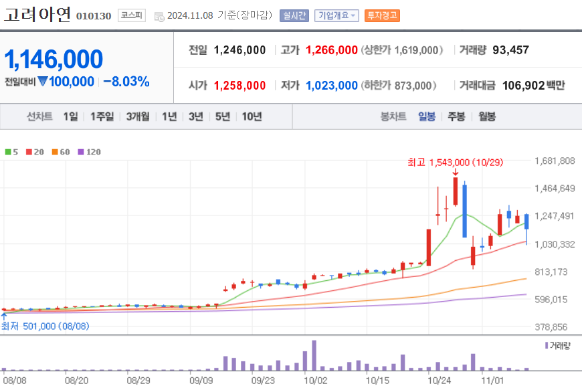Click the 시가 value 1,258,000
This screenshot has width=582, height=392.
point(239,86)
